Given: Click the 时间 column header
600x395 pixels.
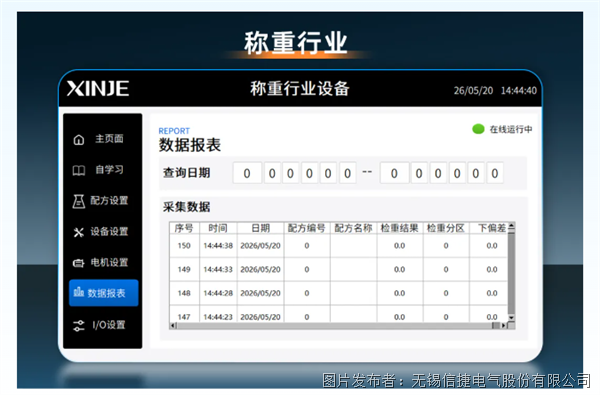Looking at the screenshot, I should [218, 228].
